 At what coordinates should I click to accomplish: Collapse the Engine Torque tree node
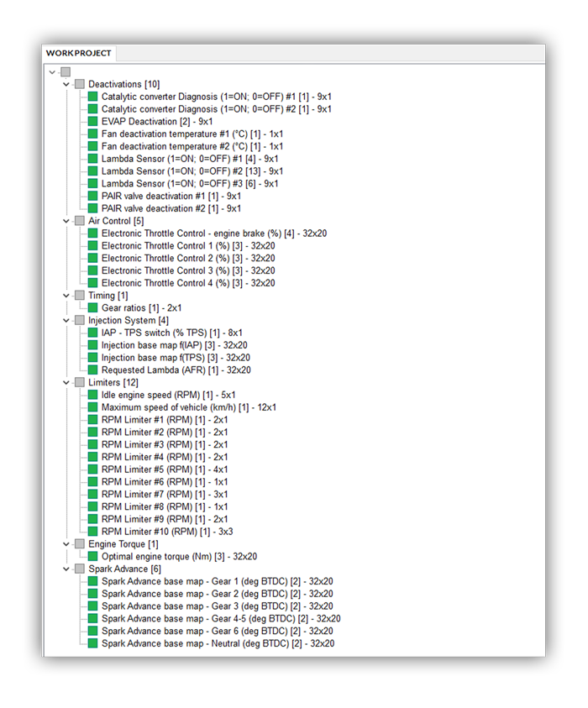[x=66, y=544]
